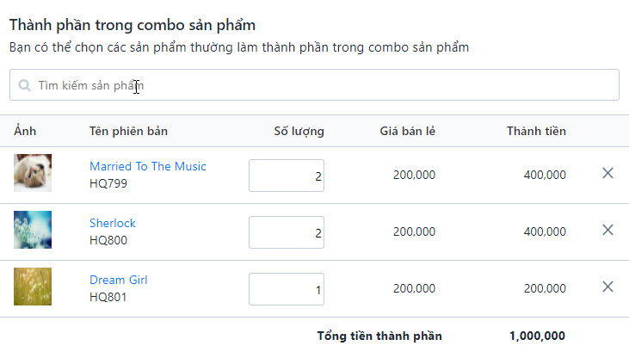The width and height of the screenshot is (629, 364).
Task: Click the meadow thumbnail for HQ801
Action: pos(33,287)
